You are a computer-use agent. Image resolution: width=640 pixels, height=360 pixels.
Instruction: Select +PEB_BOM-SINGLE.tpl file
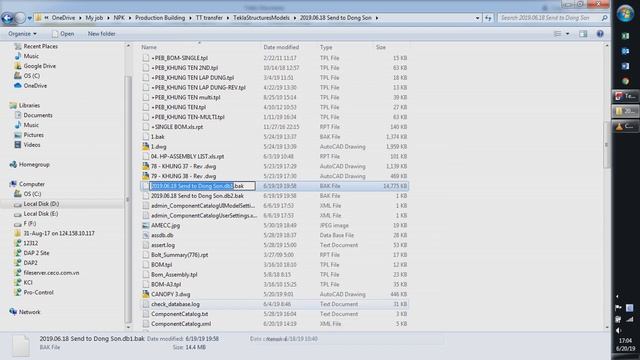179,58
